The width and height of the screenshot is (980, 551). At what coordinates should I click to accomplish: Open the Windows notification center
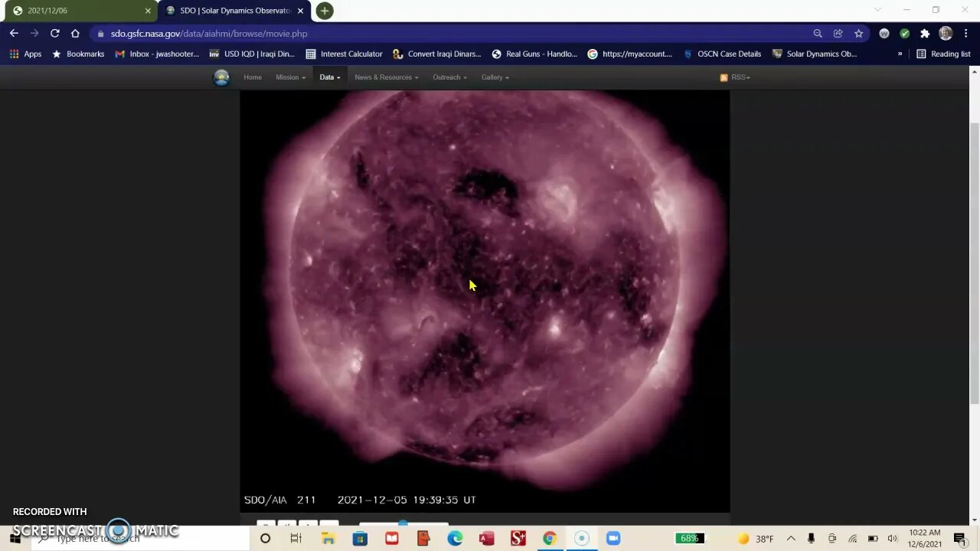tap(960, 539)
